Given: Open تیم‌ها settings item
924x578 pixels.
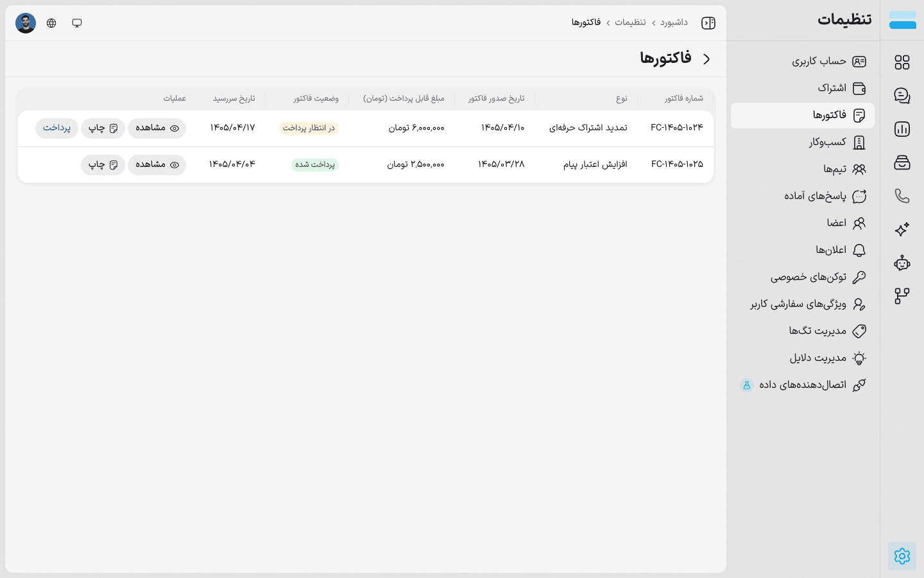Looking at the screenshot, I should click(x=803, y=170).
